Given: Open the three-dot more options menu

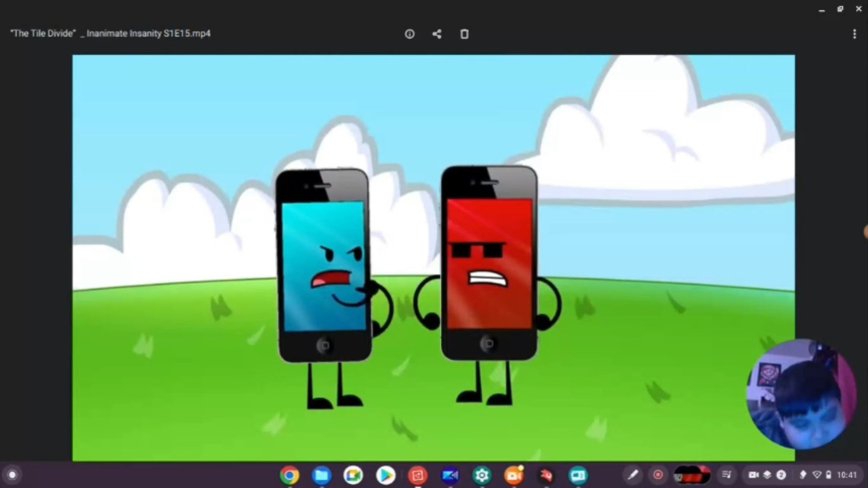Looking at the screenshot, I should tap(854, 34).
